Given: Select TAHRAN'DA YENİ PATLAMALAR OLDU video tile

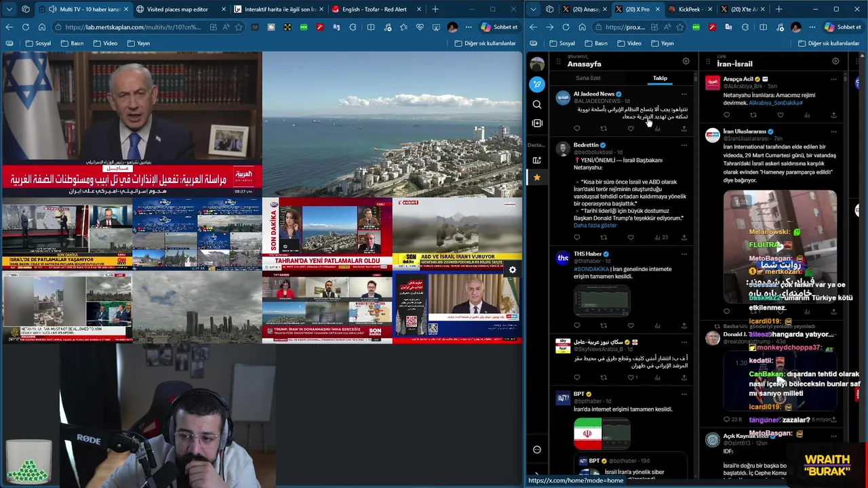Looking at the screenshot, I should tap(327, 234).
